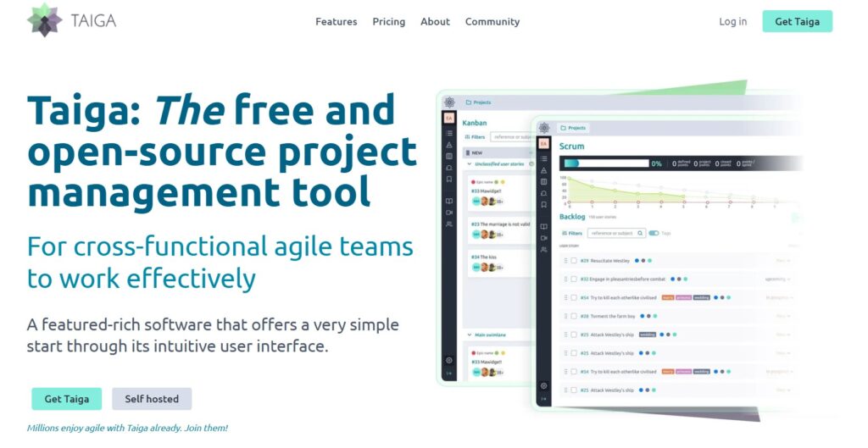Click video camera icon in Kanban sidebar
This screenshot has width=868, height=448.
[x=449, y=213]
